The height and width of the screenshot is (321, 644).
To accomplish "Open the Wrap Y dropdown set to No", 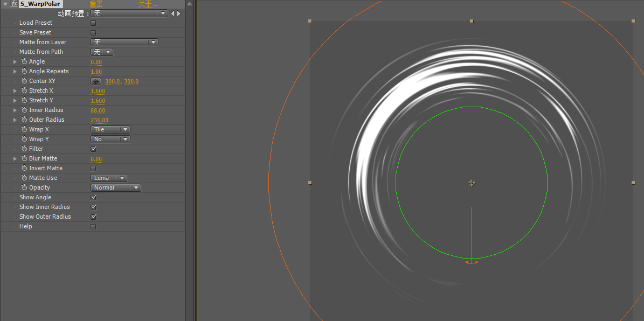I will [110, 139].
